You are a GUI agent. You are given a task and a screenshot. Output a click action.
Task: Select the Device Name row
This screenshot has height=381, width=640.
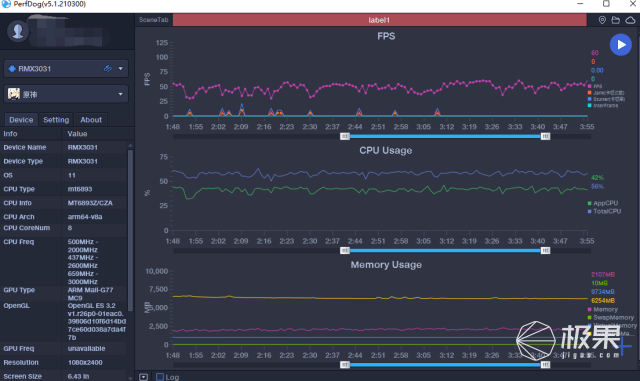64,147
